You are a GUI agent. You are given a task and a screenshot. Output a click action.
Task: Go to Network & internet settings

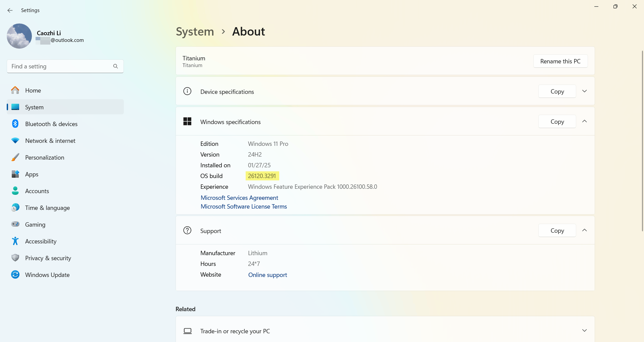tap(65, 140)
